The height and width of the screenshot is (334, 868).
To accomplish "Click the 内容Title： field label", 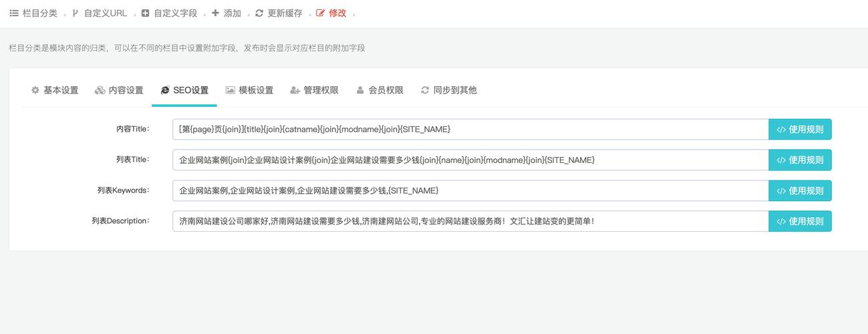I will coord(133,129).
